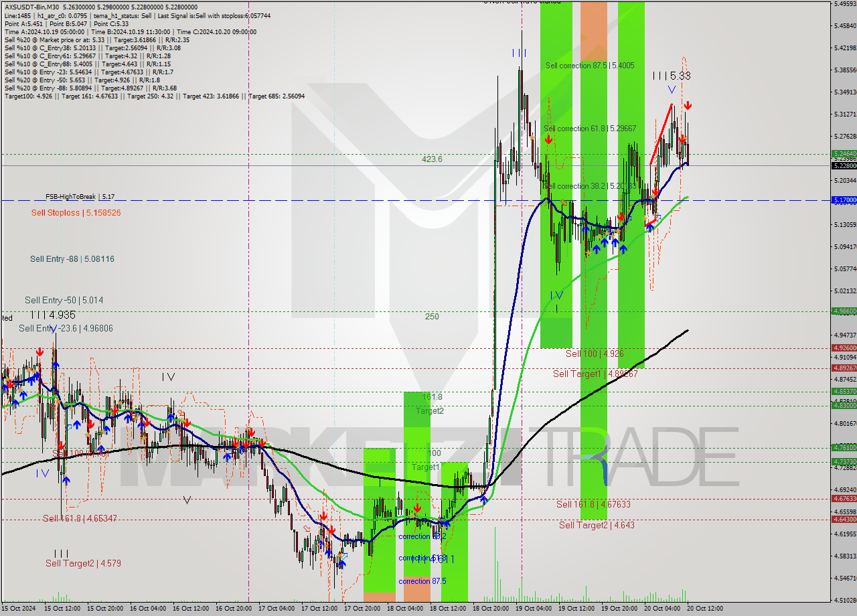Click the '15 Oct 2024' time axis label
The width and height of the screenshot is (857, 616).
(x=19, y=609)
